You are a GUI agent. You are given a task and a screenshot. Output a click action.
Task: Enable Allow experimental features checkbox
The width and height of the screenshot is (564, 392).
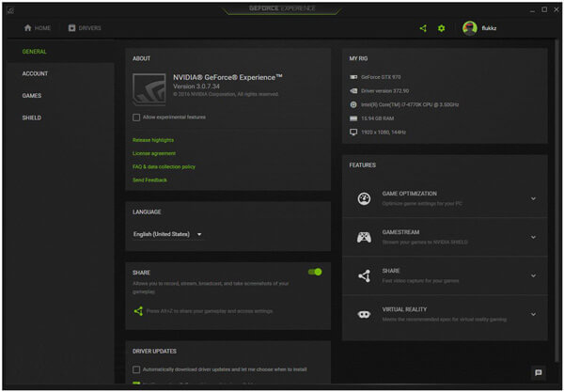click(136, 118)
